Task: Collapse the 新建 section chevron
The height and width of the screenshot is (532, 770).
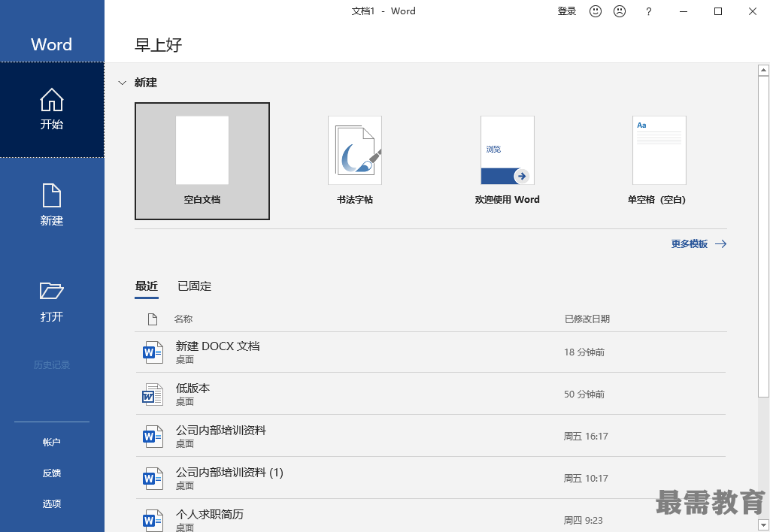Action: 123,83
